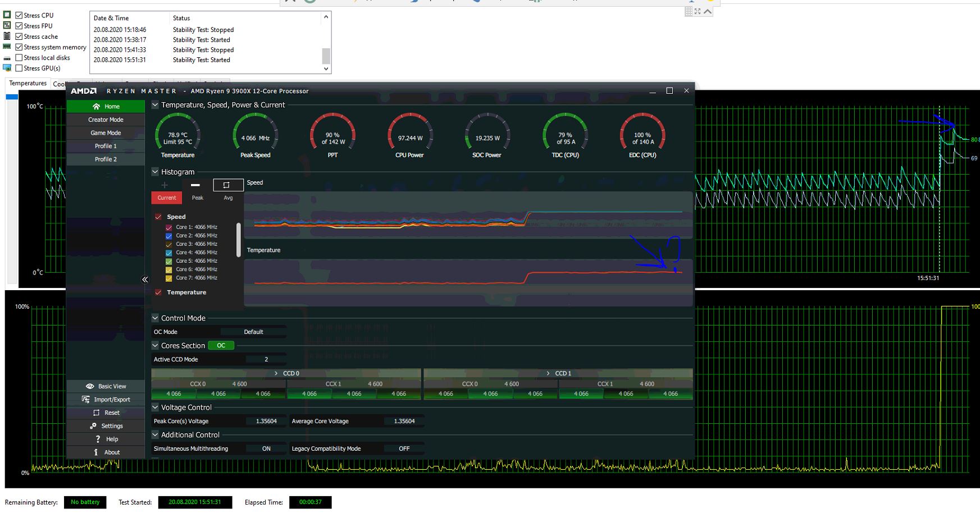Click the log scroll-down arrow
Screen dimensions: 980x513
(x=326, y=68)
